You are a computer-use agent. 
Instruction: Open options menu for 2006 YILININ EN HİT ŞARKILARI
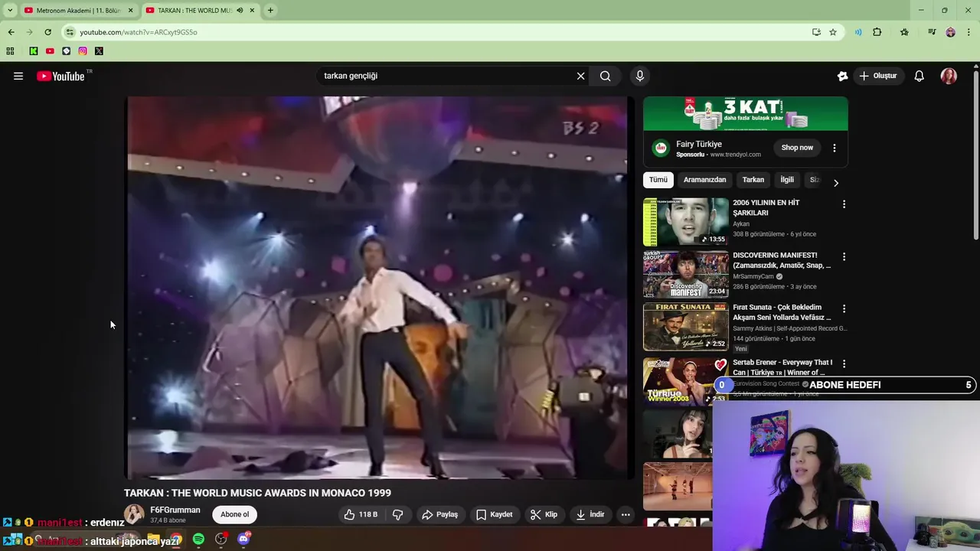pyautogui.click(x=844, y=204)
